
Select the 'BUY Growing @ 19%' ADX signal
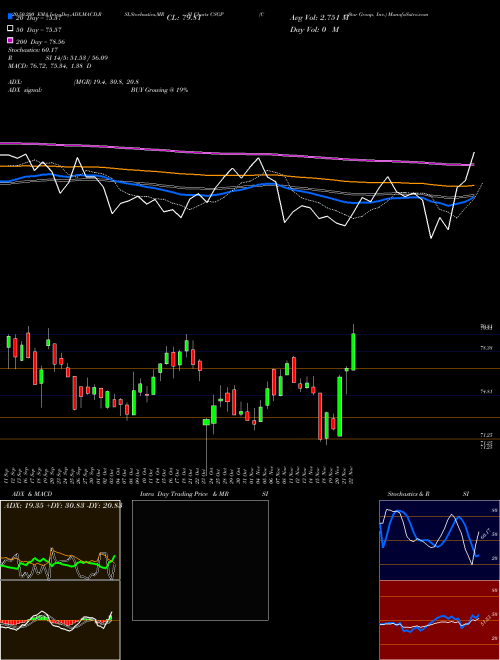(x=159, y=90)
